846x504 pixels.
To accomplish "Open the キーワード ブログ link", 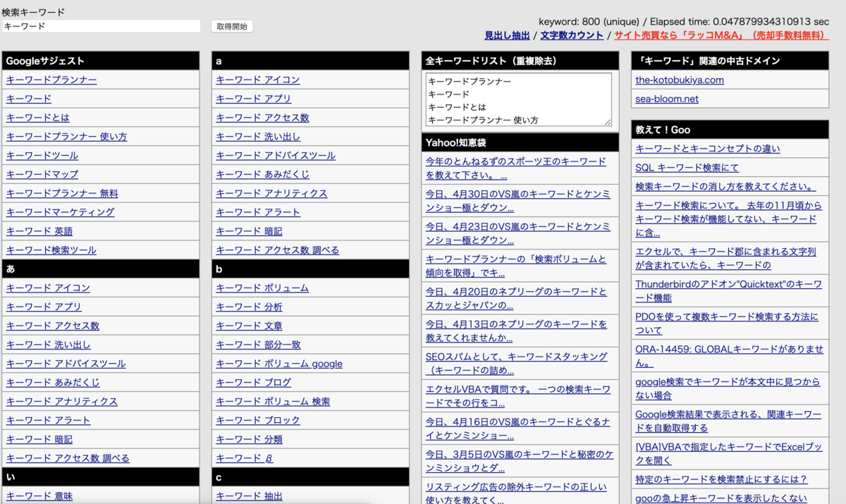I will (253, 383).
